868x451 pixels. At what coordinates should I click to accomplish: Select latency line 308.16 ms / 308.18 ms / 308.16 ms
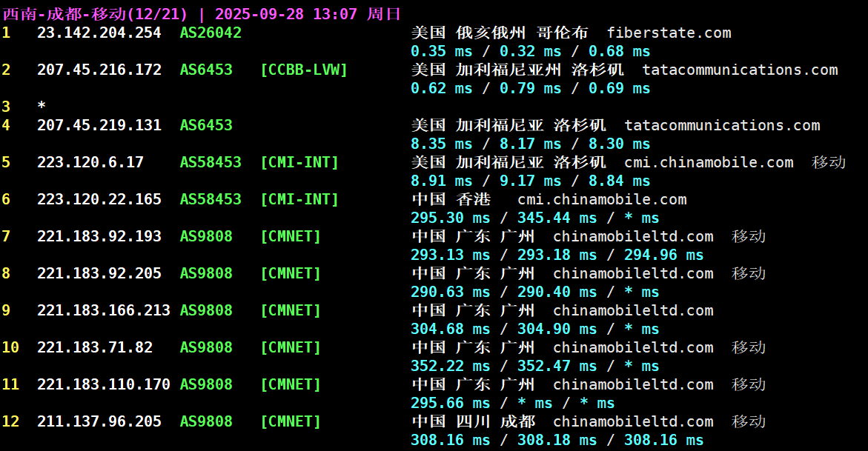click(557, 441)
